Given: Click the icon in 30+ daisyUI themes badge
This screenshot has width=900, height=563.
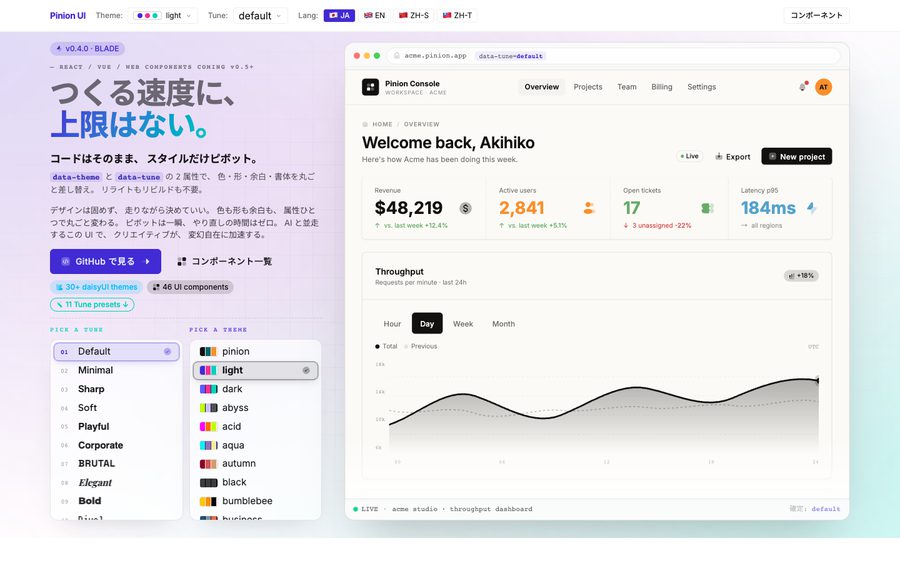Looking at the screenshot, I should [x=59, y=287].
